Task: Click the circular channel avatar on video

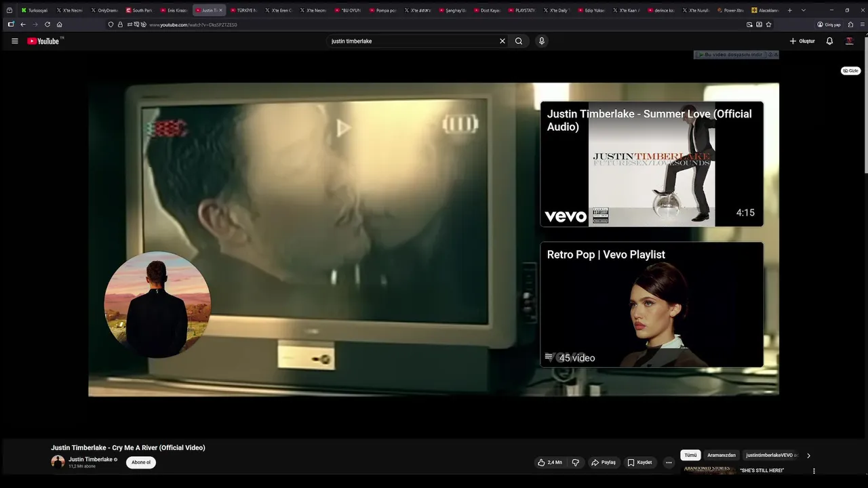Action: click(157, 305)
